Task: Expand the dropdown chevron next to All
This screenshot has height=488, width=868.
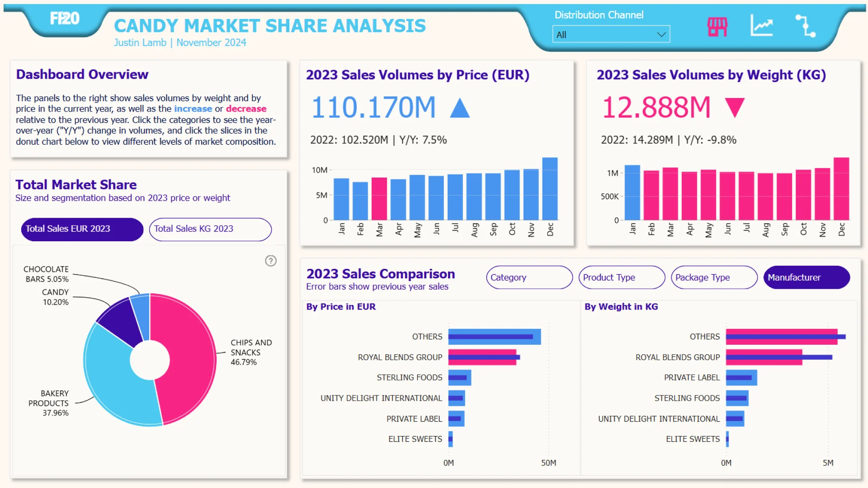Action: 661,35
